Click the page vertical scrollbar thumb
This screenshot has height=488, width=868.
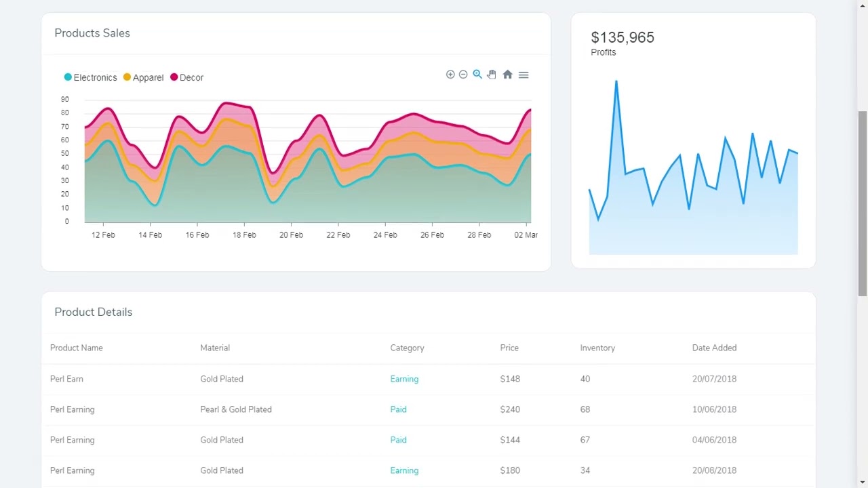(x=863, y=203)
